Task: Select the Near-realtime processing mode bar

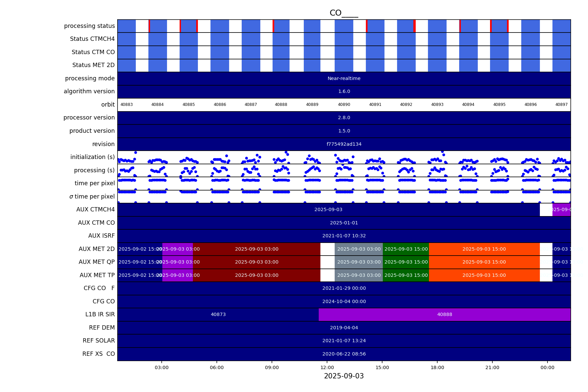Action: (x=344, y=79)
